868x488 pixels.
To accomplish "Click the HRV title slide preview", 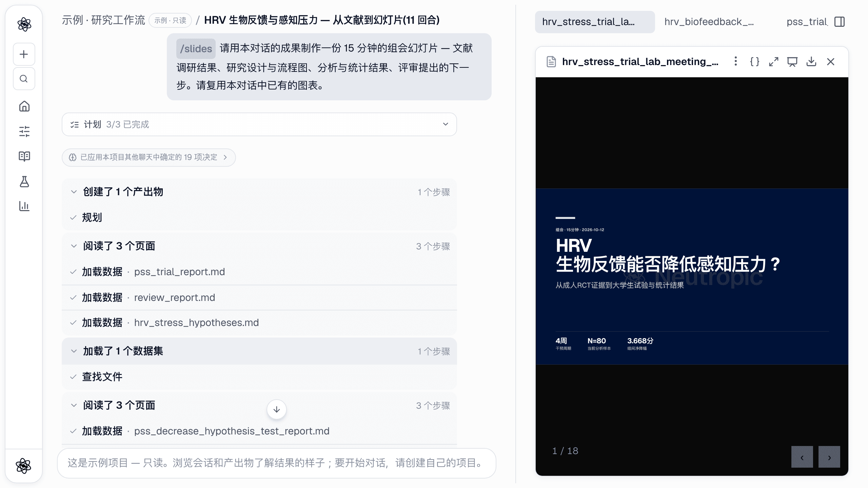I will (692, 276).
